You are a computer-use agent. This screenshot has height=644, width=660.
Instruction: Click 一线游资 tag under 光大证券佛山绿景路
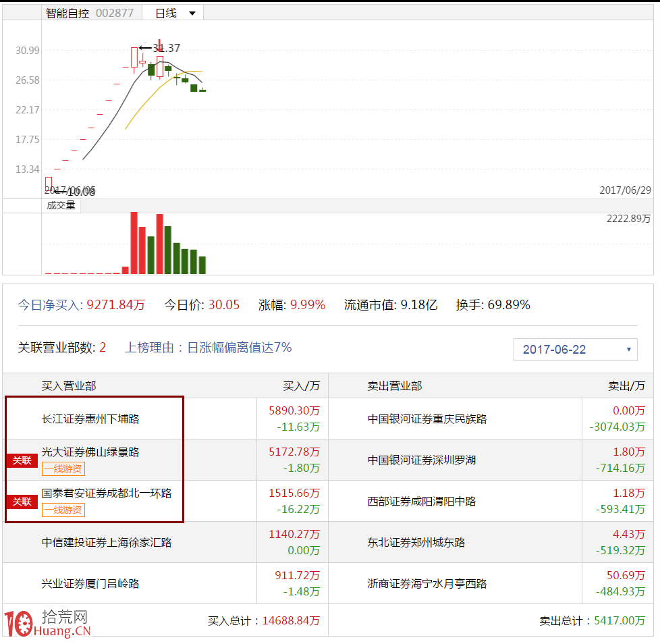[x=63, y=469]
